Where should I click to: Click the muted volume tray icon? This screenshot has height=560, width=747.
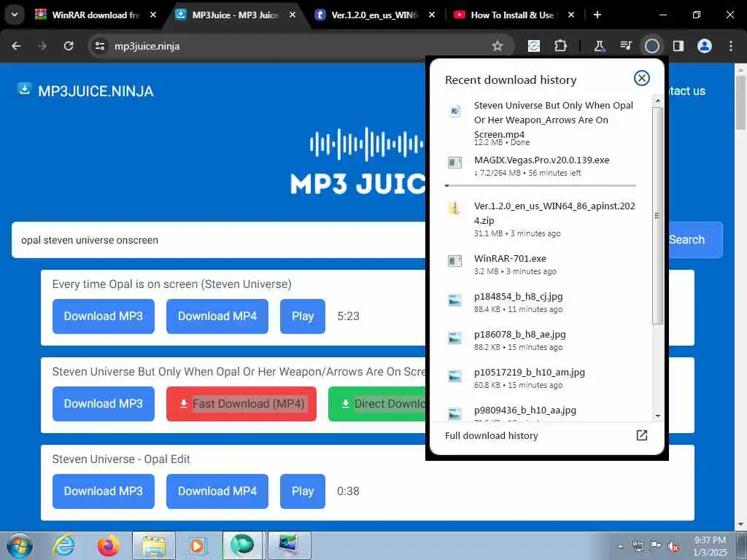pyautogui.click(x=673, y=546)
